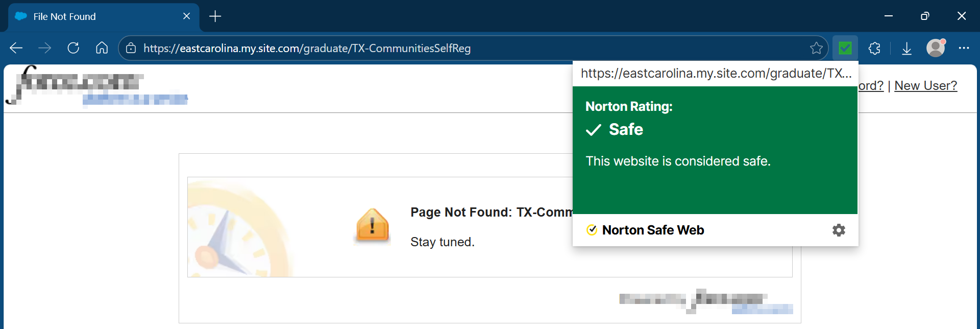Click the Norton Safe Web label
This screenshot has height=329, width=980.
(653, 230)
